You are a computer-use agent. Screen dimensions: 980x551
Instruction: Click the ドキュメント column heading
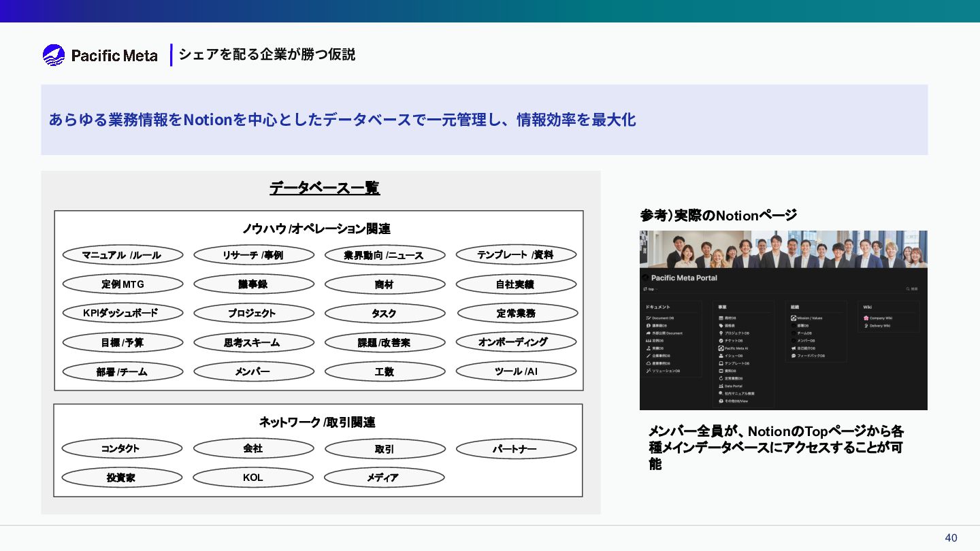(657, 307)
